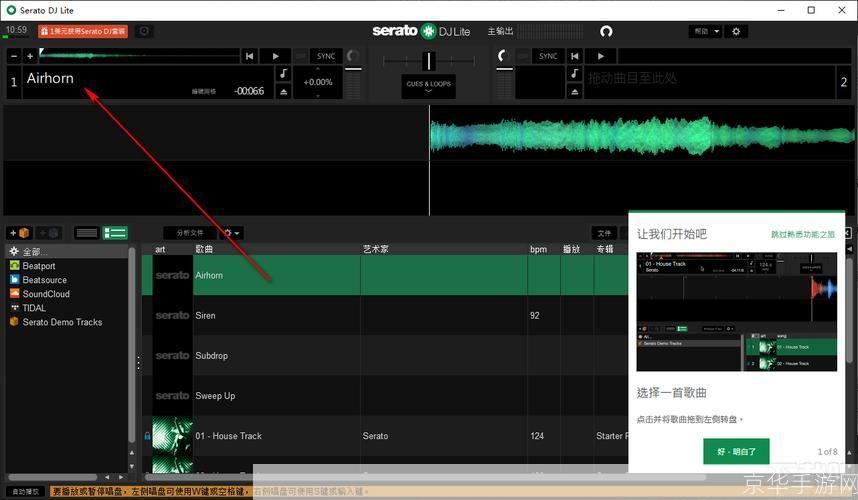Select the Airhorn track row
This screenshot has width=858, height=500.
385,275
